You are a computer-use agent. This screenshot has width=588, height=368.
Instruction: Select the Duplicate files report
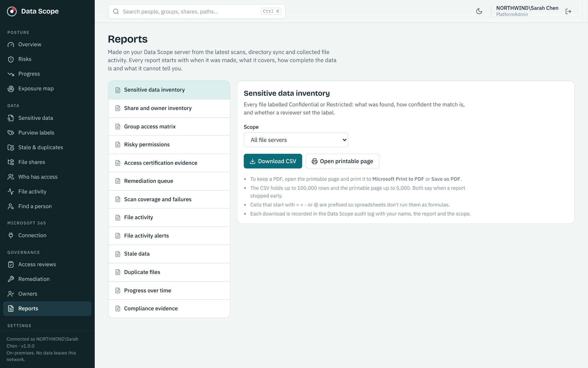(169, 272)
